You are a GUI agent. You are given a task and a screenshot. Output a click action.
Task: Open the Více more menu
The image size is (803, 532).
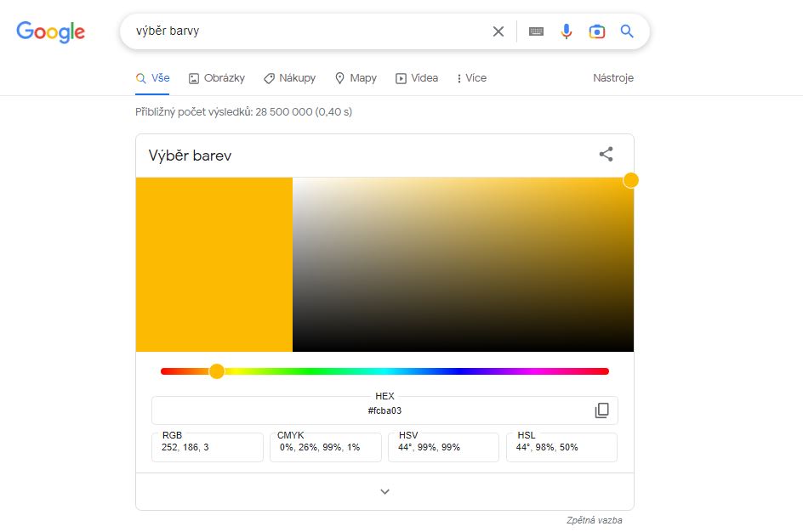472,78
